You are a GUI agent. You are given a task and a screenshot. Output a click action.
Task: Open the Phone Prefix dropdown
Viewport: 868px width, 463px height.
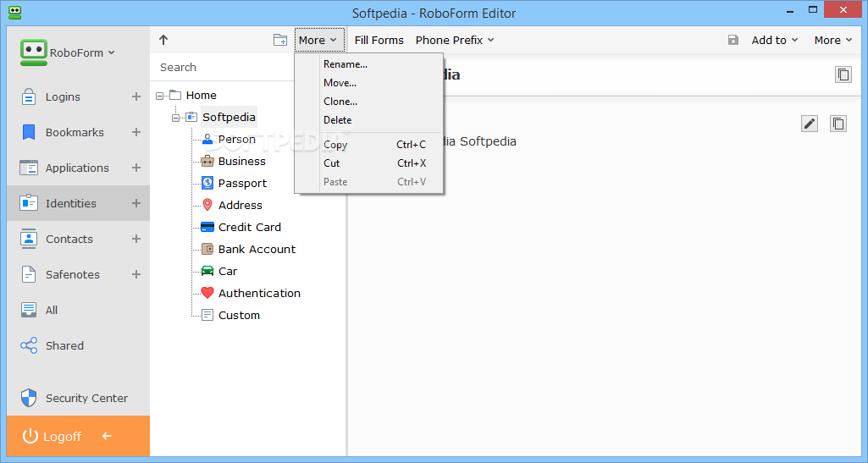(455, 40)
